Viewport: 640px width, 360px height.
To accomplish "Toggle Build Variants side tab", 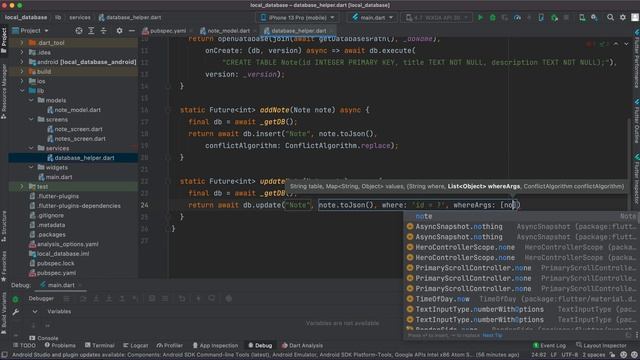I will [x=4, y=313].
